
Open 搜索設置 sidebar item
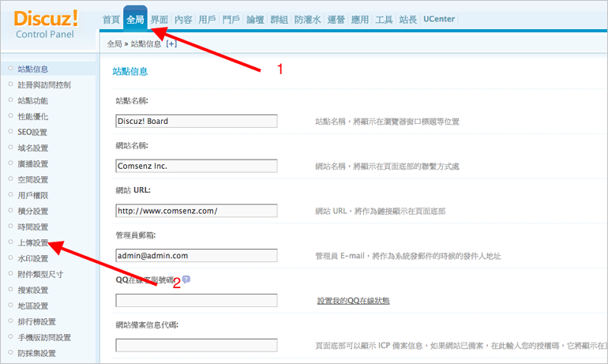(33, 291)
